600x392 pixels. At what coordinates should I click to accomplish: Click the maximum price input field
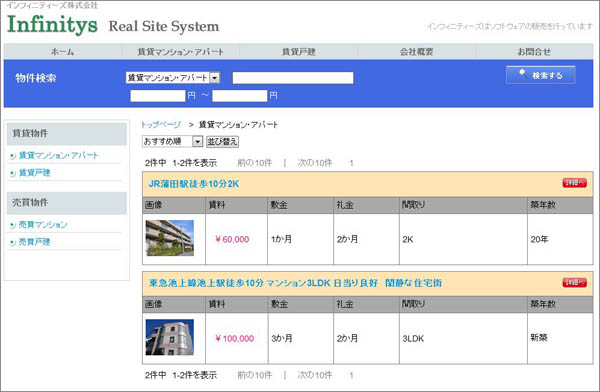240,96
